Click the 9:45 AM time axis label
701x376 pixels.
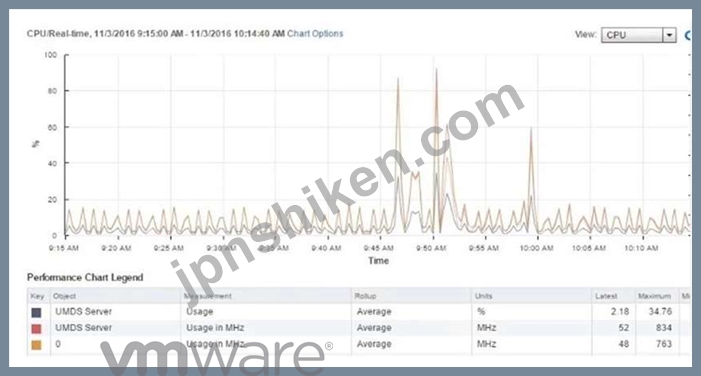point(379,248)
